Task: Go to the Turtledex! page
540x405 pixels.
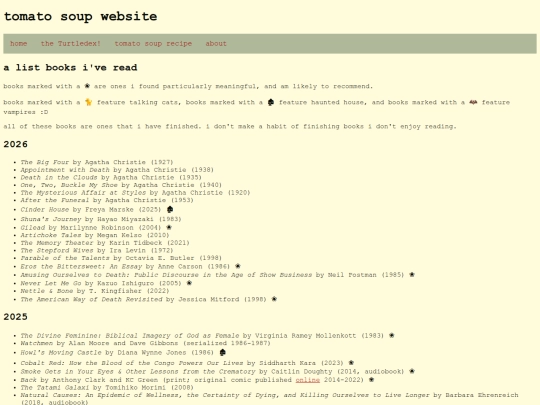Action: [x=71, y=44]
